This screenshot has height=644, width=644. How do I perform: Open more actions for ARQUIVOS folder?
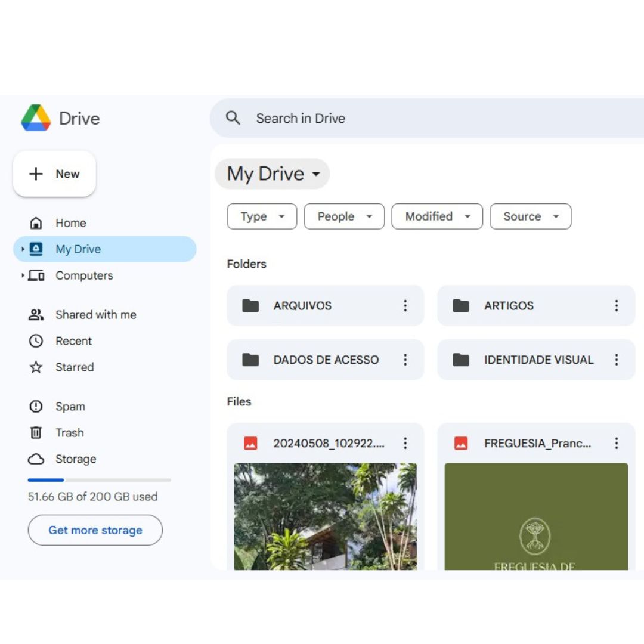(x=405, y=305)
